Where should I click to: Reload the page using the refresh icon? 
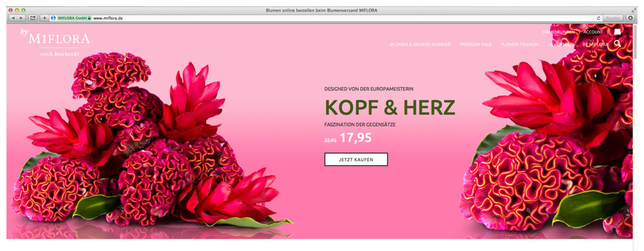coord(598,18)
